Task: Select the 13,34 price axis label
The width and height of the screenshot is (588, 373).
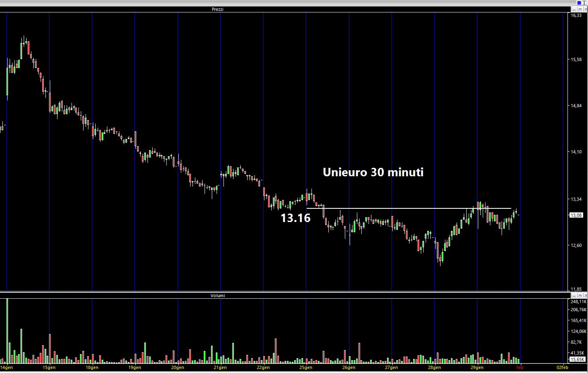Action: point(576,199)
